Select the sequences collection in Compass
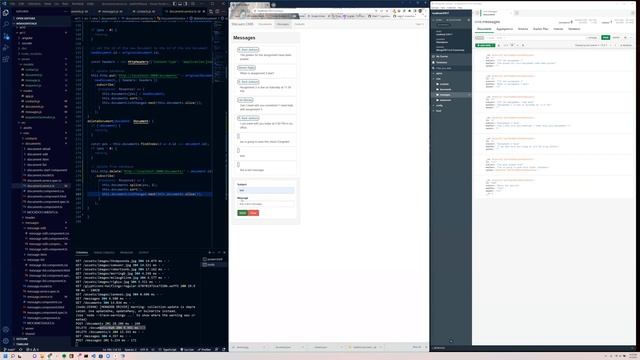The width and height of the screenshot is (640, 360). point(445,100)
